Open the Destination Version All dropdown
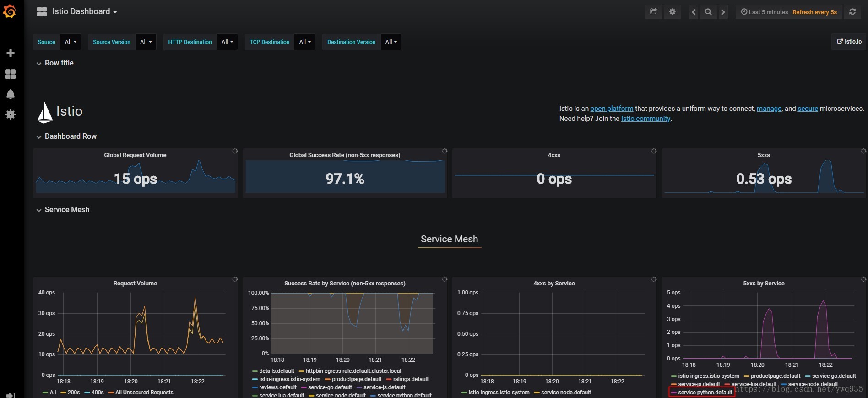The height and width of the screenshot is (398, 868). tap(391, 42)
